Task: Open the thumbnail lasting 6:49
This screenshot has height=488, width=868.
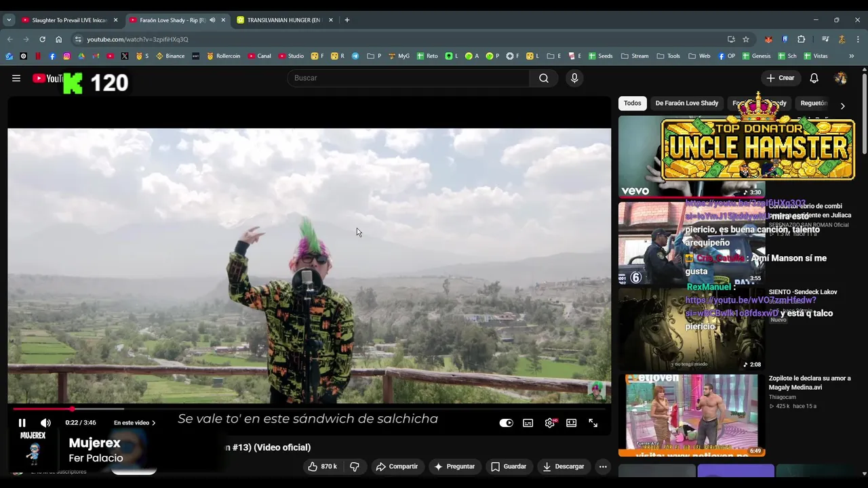Action: [x=692, y=415]
